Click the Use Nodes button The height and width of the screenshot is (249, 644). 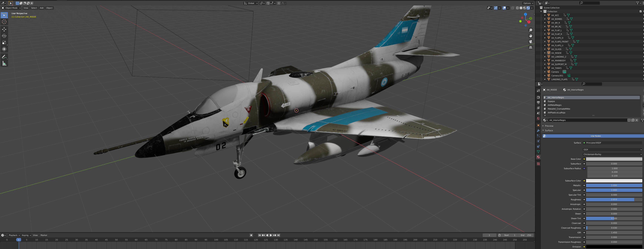[x=593, y=136]
